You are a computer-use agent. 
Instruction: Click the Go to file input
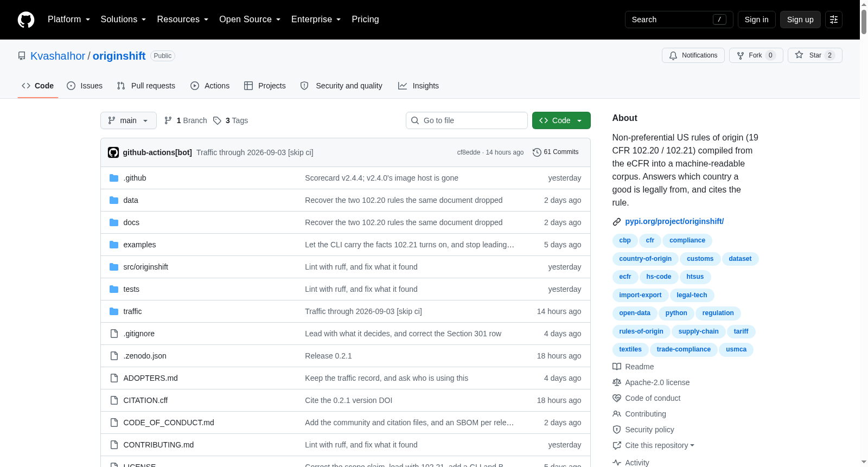click(x=467, y=120)
